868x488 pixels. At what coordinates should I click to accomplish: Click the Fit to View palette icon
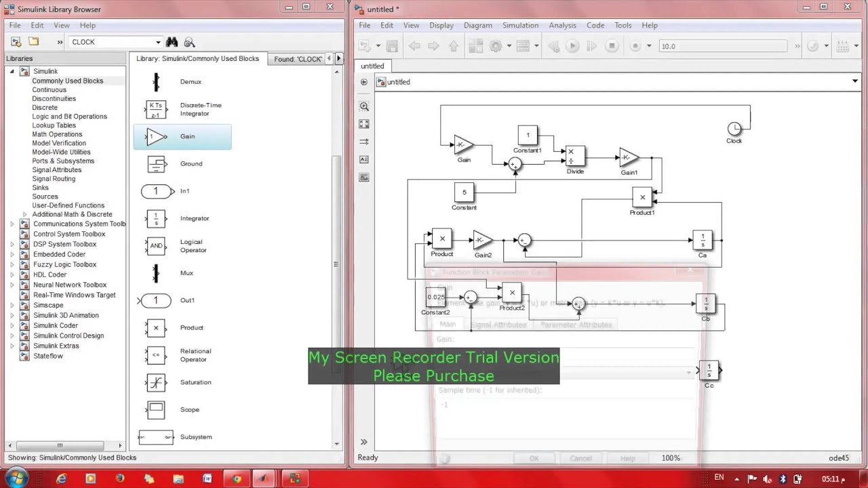click(x=364, y=124)
